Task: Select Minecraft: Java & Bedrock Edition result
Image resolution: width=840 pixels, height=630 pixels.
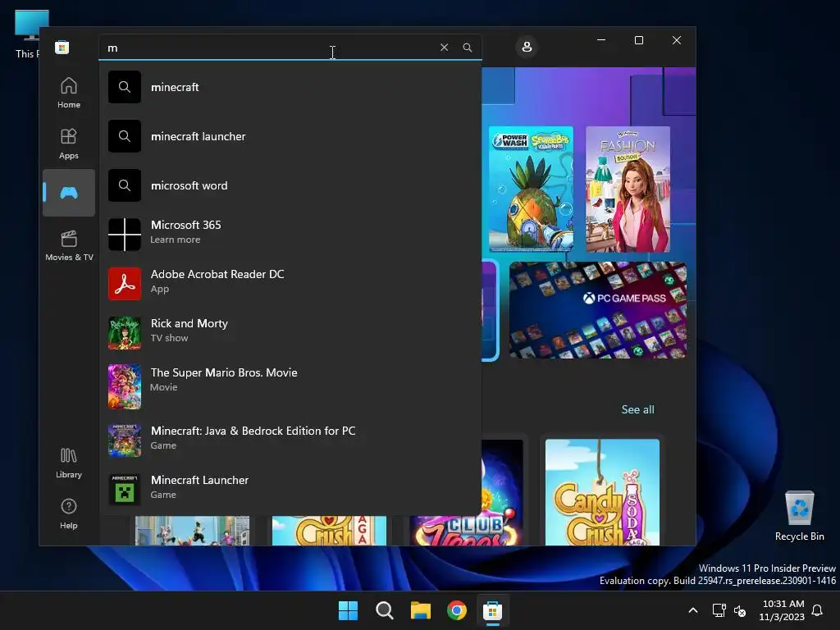Action: coord(290,441)
